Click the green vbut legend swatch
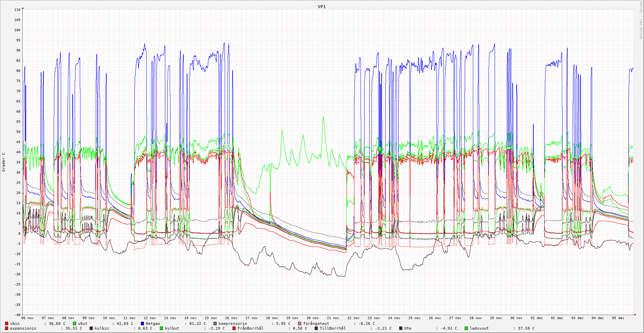644x333 pixels. click(x=75, y=324)
